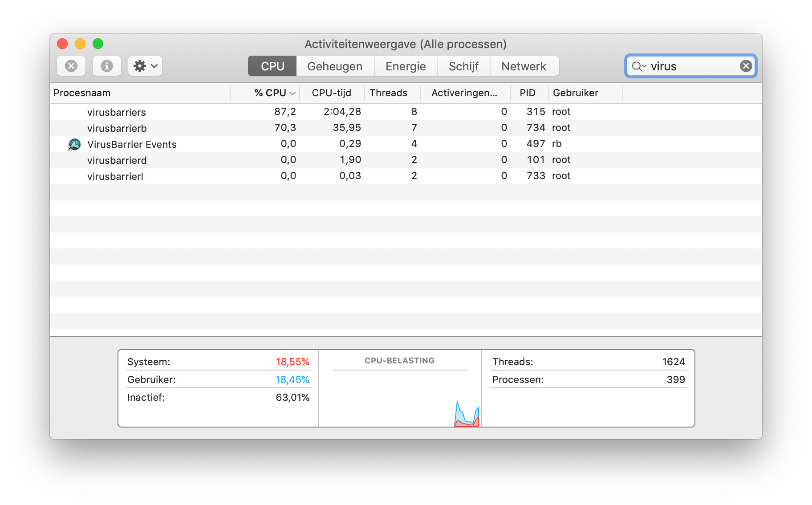Click into the virus search field
Image resolution: width=812 pixels, height=505 pixels.
692,66
